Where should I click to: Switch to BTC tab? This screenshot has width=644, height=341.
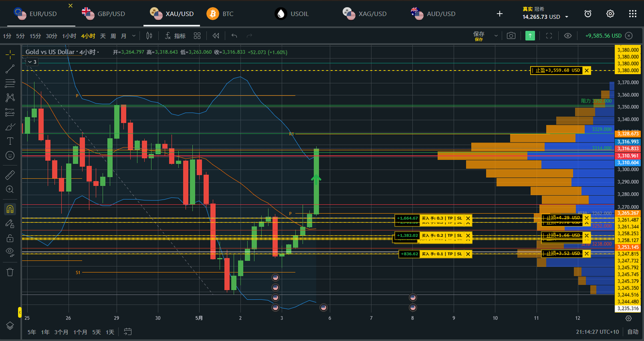pos(221,13)
